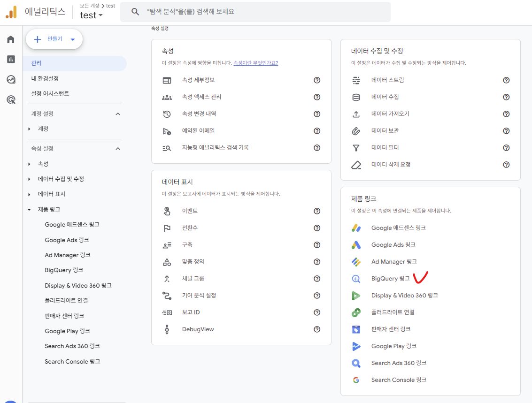
Task: Open help for 보고 ID
Action: point(317,312)
